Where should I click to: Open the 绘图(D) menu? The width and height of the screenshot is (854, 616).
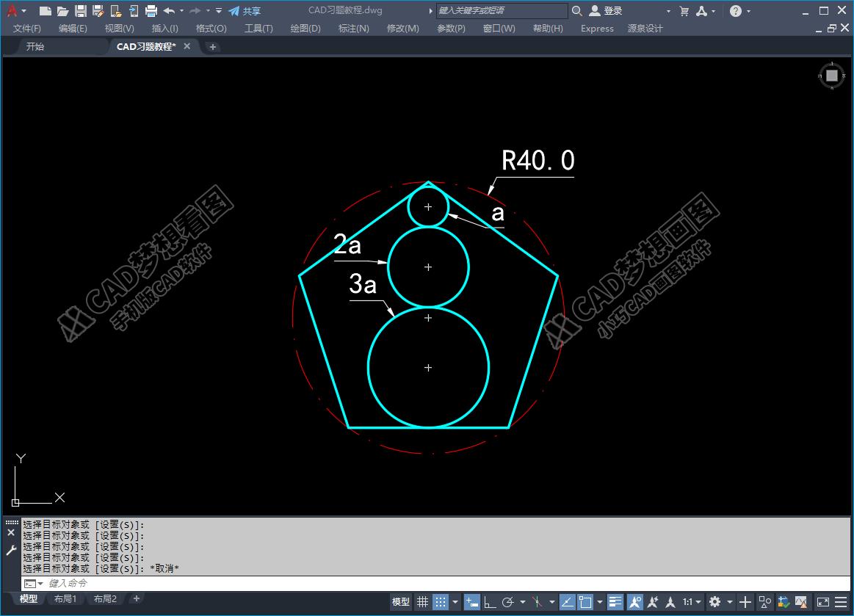(305, 28)
